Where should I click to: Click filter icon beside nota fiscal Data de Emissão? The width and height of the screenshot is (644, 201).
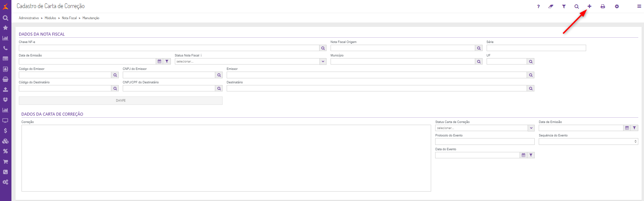[167, 62]
